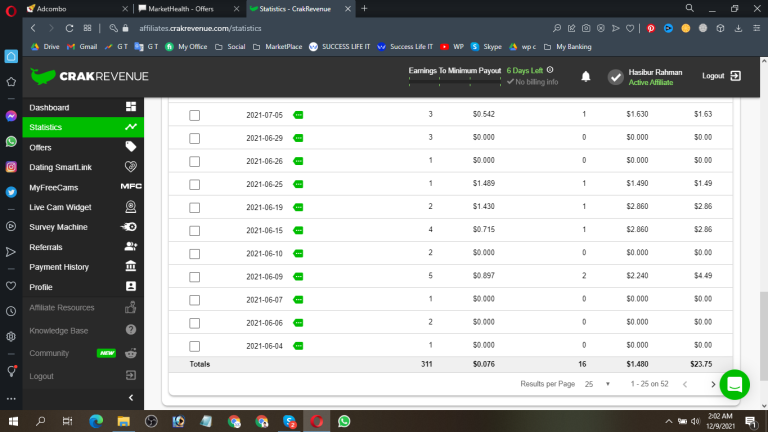This screenshot has height=432, width=768.
Task: Go to next results page arrow
Action: (x=713, y=384)
